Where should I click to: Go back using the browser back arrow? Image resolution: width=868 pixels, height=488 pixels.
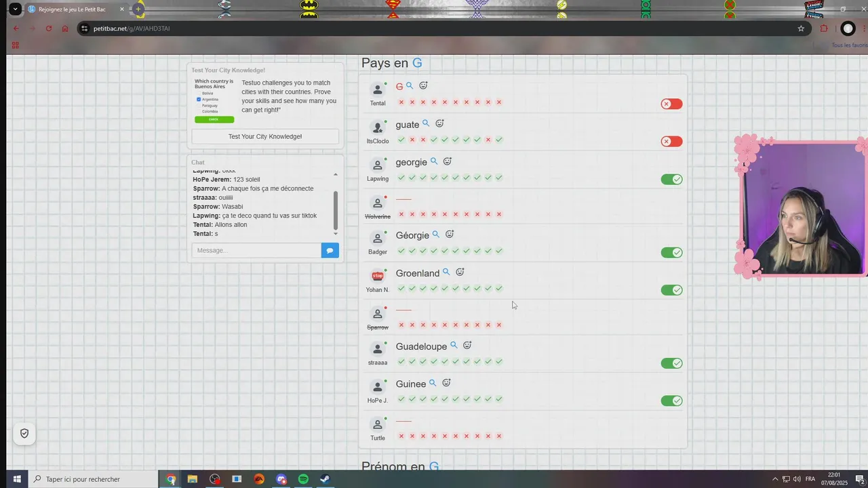coord(16,28)
